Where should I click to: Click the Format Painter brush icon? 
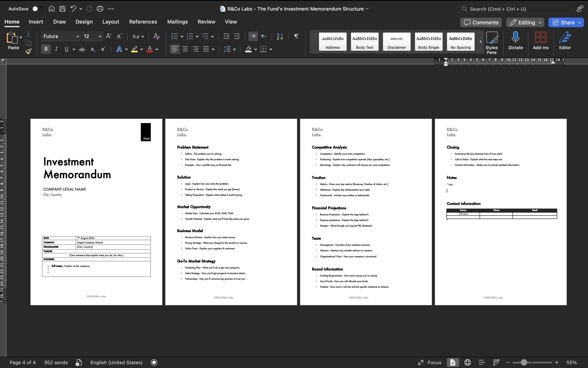(28, 51)
